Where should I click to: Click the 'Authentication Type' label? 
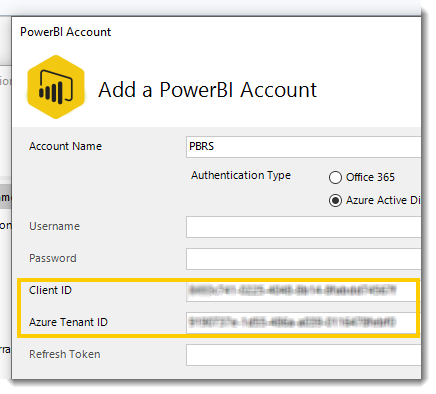coord(241,175)
